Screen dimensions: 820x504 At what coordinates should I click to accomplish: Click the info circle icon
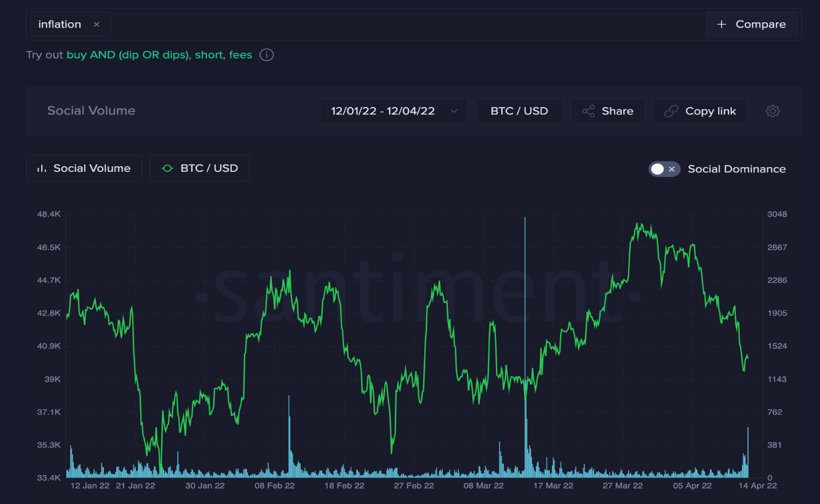266,55
